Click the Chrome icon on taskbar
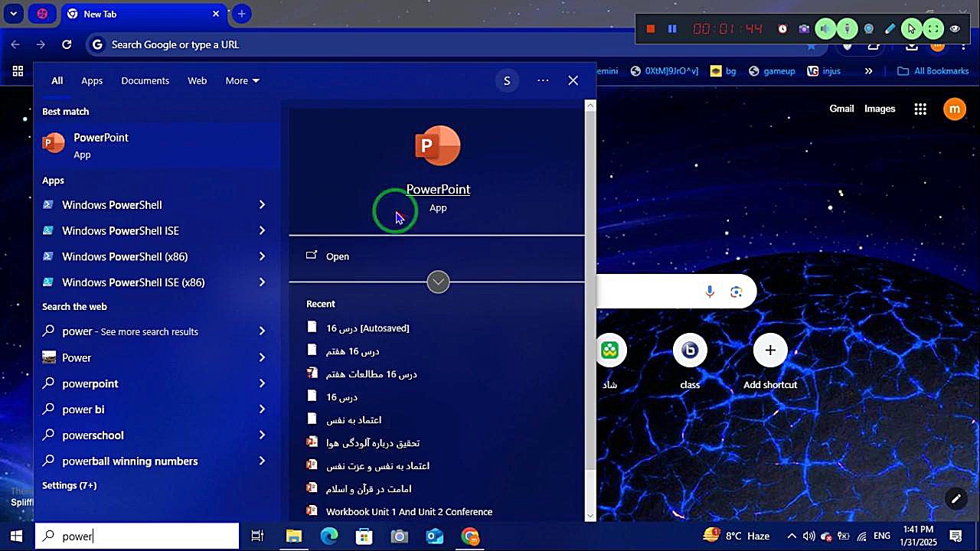This screenshot has width=980, height=551. (x=470, y=536)
